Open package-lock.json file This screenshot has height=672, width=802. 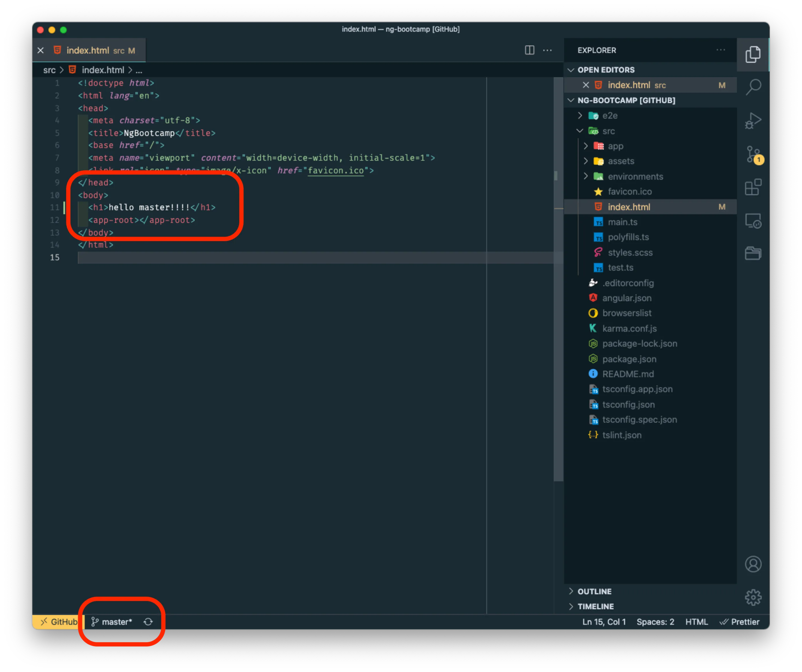click(x=650, y=344)
